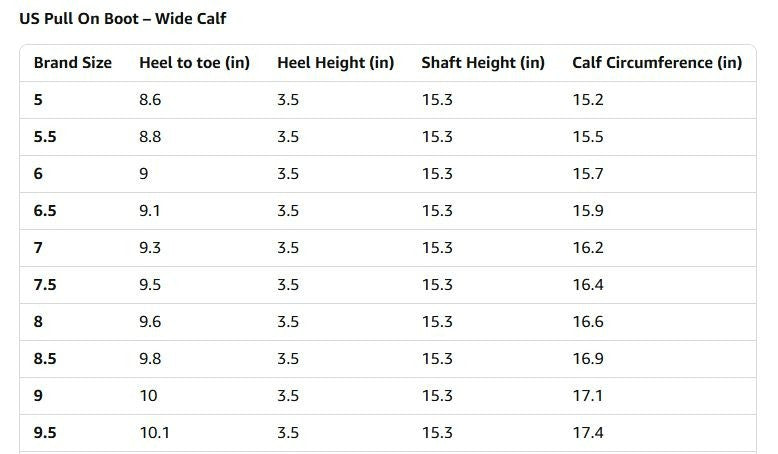Click calf circumference value 17.1

point(588,395)
